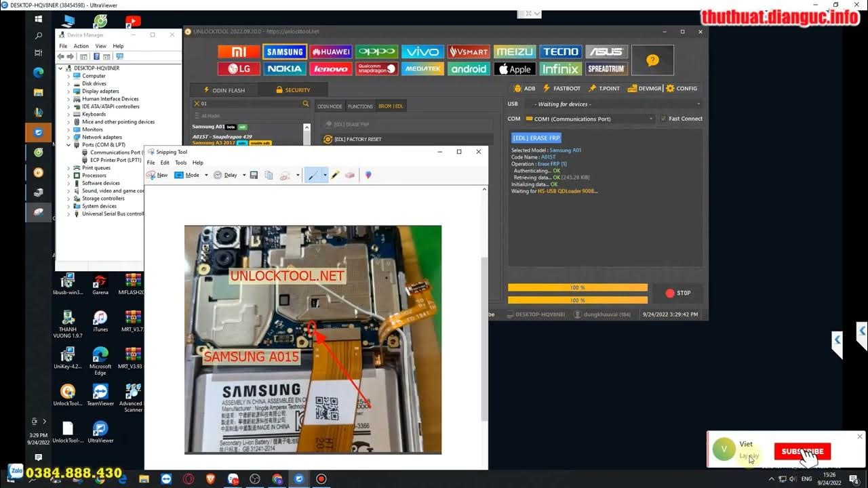Select the Vivo brand tile
Viewport: 868px width, 488px height.
pos(422,52)
